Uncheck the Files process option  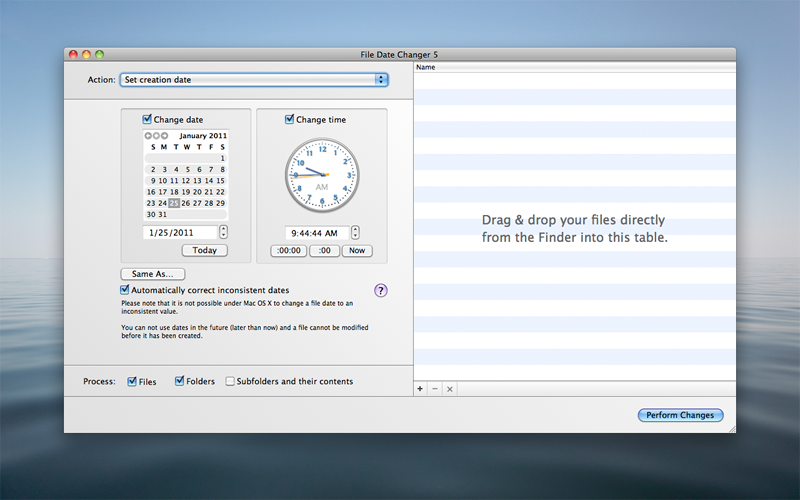tap(132, 381)
